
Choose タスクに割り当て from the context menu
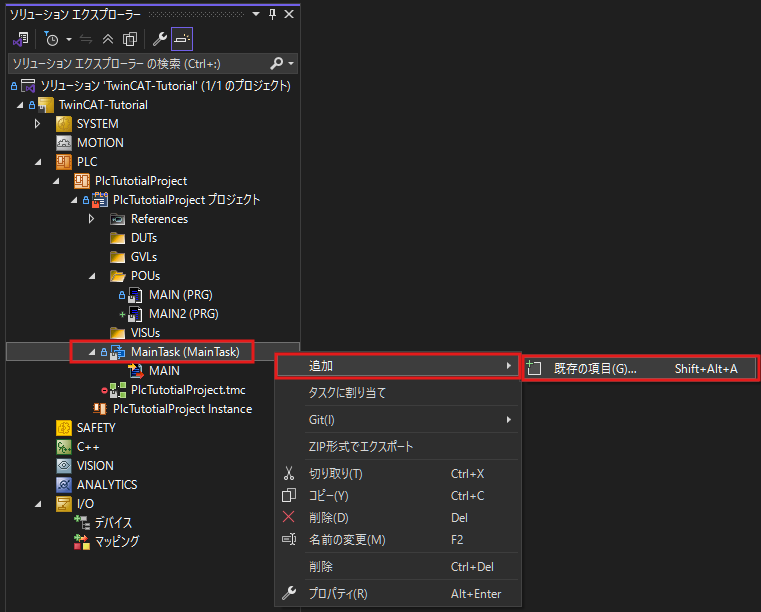click(x=347, y=393)
